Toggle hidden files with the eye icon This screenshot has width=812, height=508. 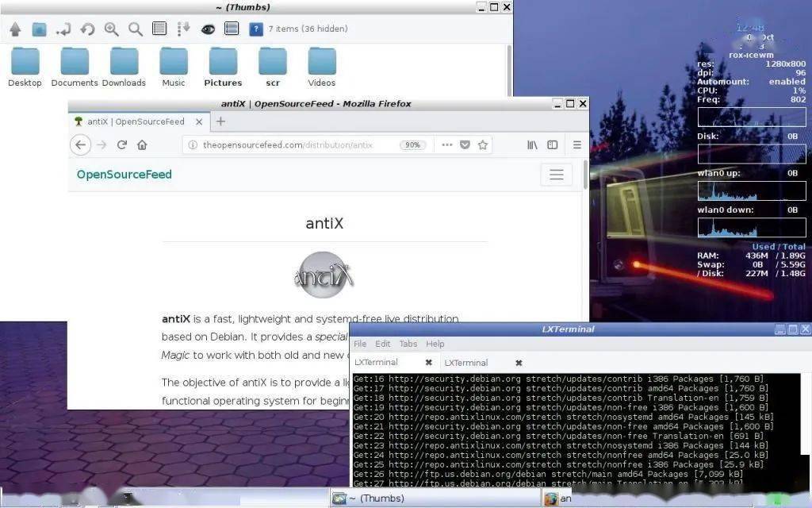pos(209,29)
